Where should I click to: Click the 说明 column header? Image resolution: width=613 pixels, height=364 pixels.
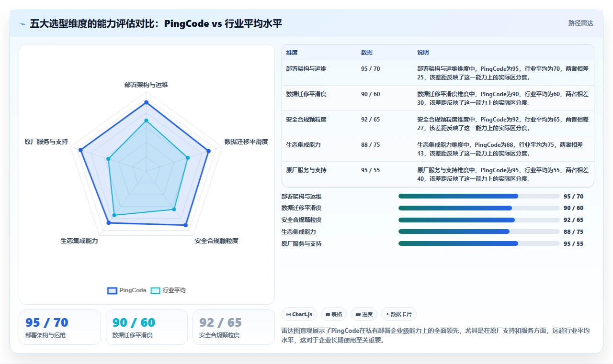point(423,53)
